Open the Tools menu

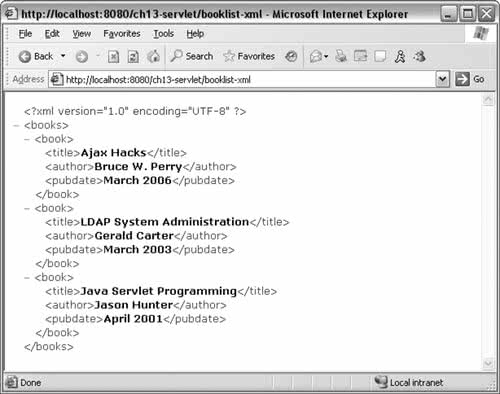163,34
